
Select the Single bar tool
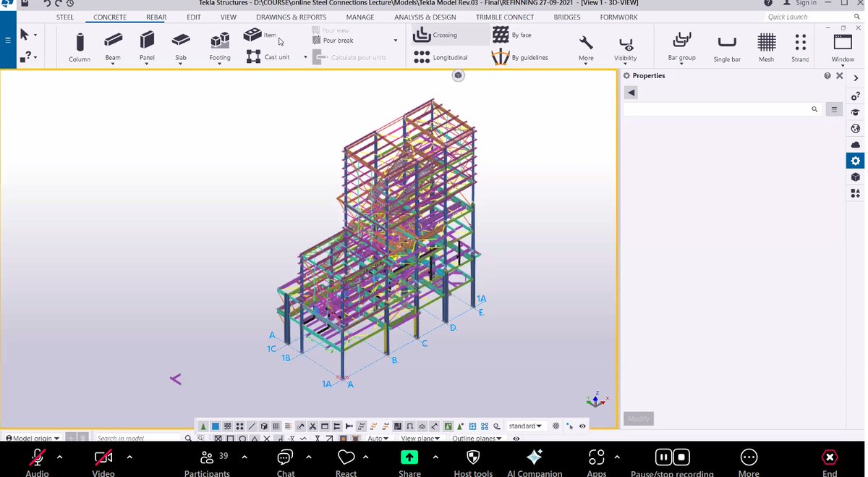[727, 48]
